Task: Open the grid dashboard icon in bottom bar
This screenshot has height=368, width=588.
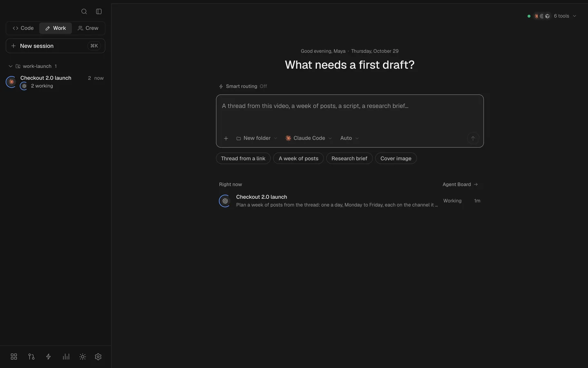Action: pyautogui.click(x=14, y=357)
